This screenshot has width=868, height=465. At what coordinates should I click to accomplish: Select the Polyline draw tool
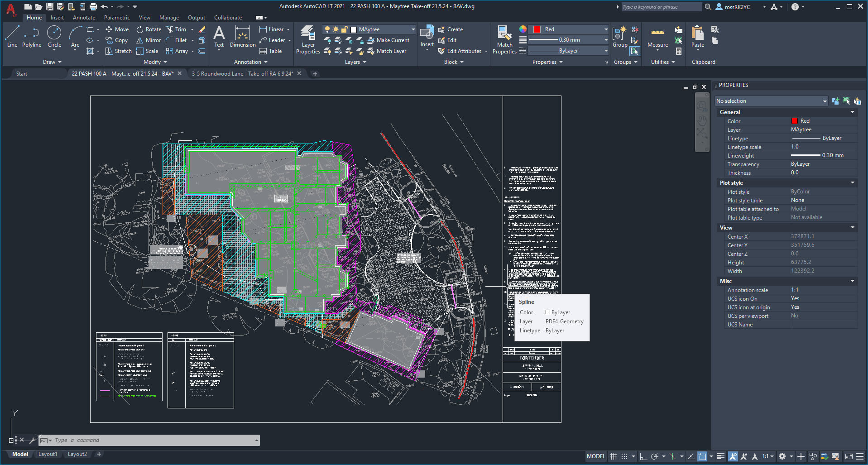coord(32,38)
